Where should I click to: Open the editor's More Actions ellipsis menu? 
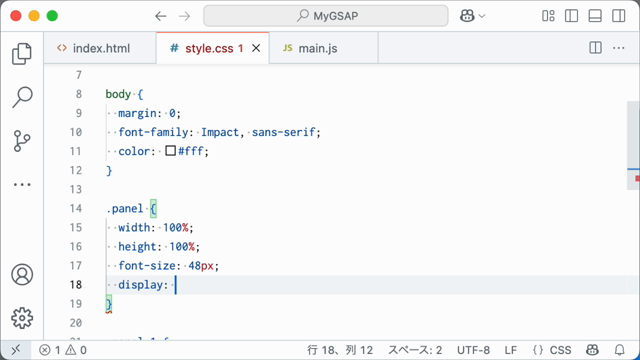click(x=619, y=48)
